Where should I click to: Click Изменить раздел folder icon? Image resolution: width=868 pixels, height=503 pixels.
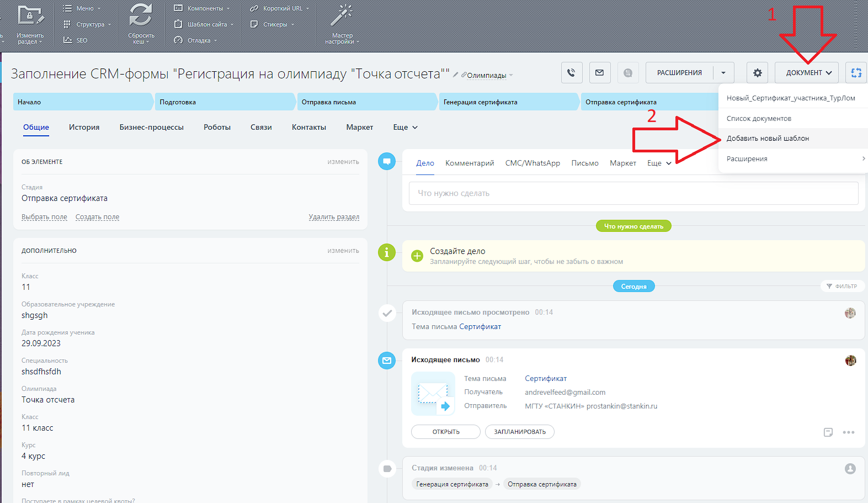[30, 15]
